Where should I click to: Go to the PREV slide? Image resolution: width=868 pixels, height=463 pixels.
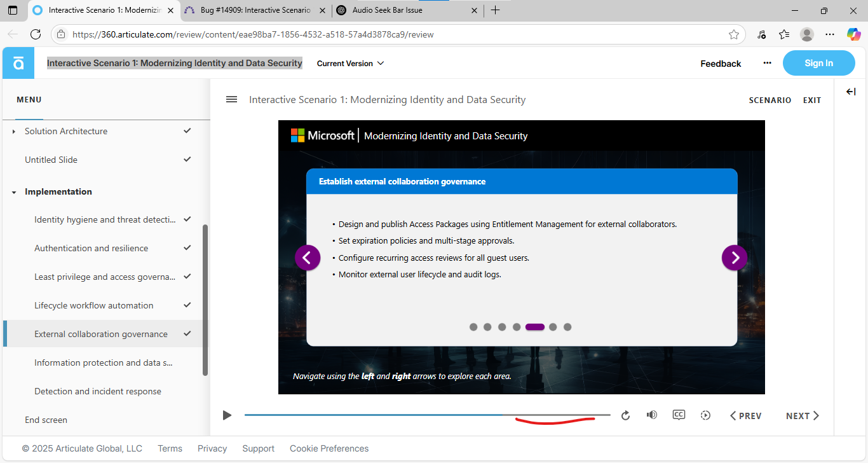click(745, 416)
